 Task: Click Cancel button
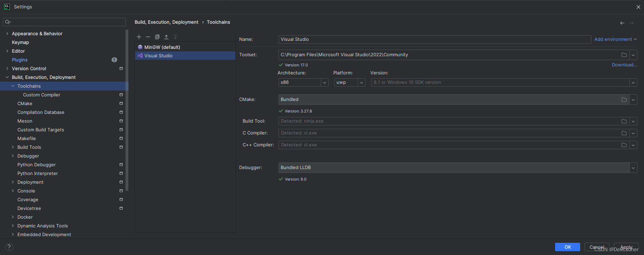(x=597, y=247)
